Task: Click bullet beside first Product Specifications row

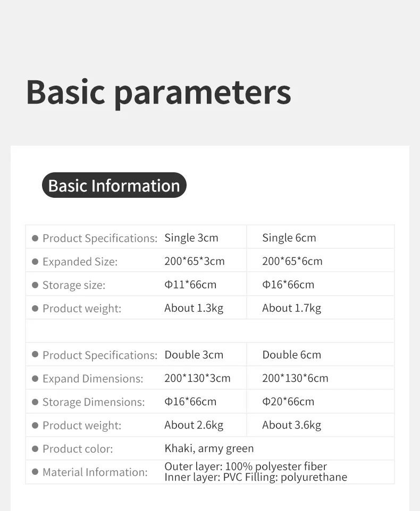Action: (x=35, y=238)
